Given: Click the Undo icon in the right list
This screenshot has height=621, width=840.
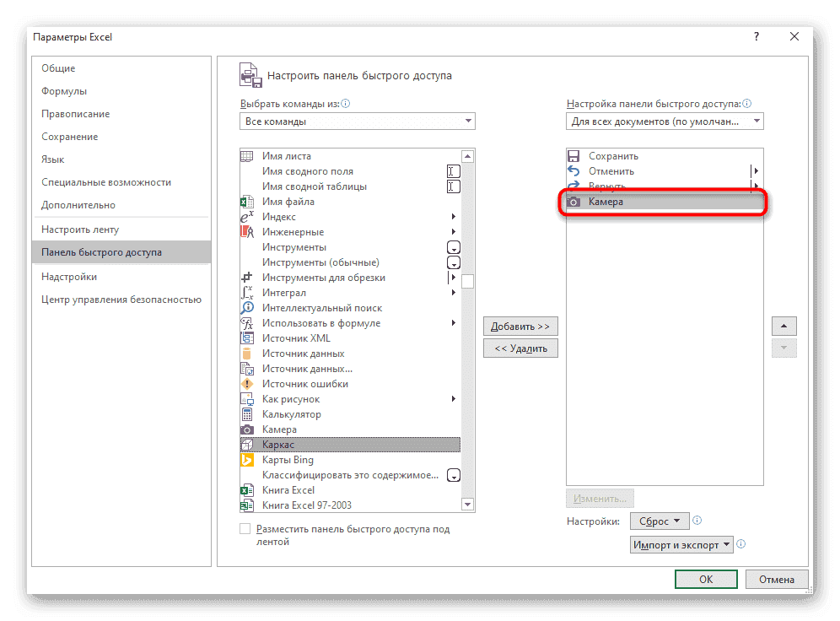Looking at the screenshot, I should [x=574, y=171].
